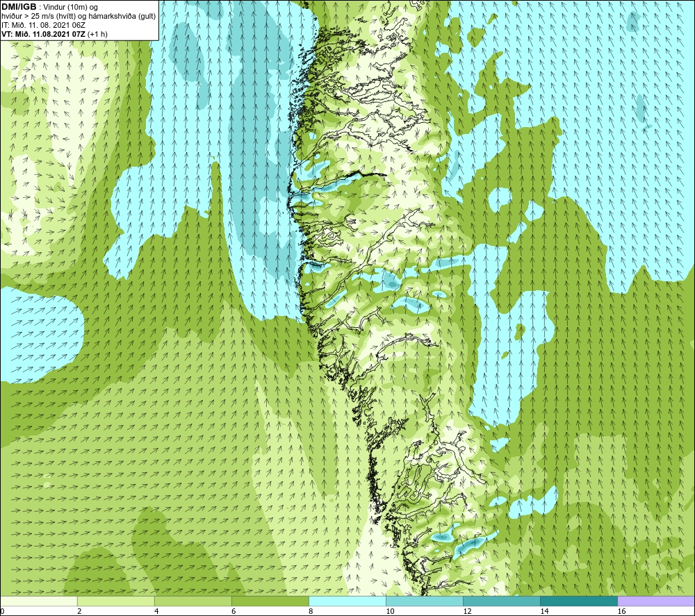695x616 pixels.
Task: Click the legend label '16'
Action: [x=621, y=611]
